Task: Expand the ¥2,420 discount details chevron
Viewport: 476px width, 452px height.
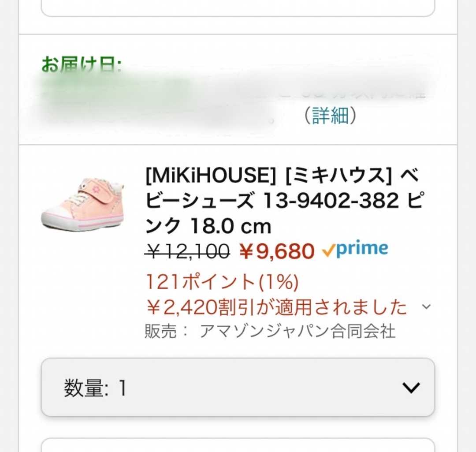Action: click(426, 307)
